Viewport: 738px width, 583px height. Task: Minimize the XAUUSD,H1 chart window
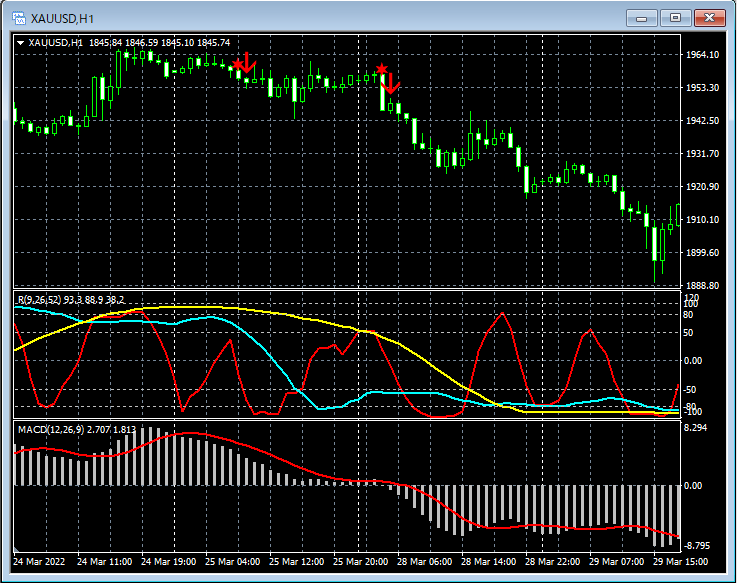tap(641, 18)
